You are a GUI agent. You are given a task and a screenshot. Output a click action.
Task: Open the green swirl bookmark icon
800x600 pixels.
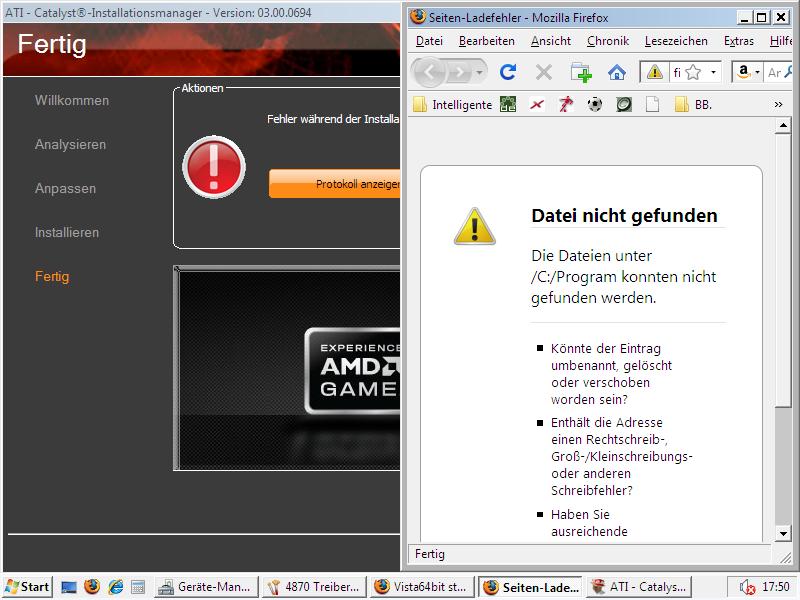[x=623, y=105]
